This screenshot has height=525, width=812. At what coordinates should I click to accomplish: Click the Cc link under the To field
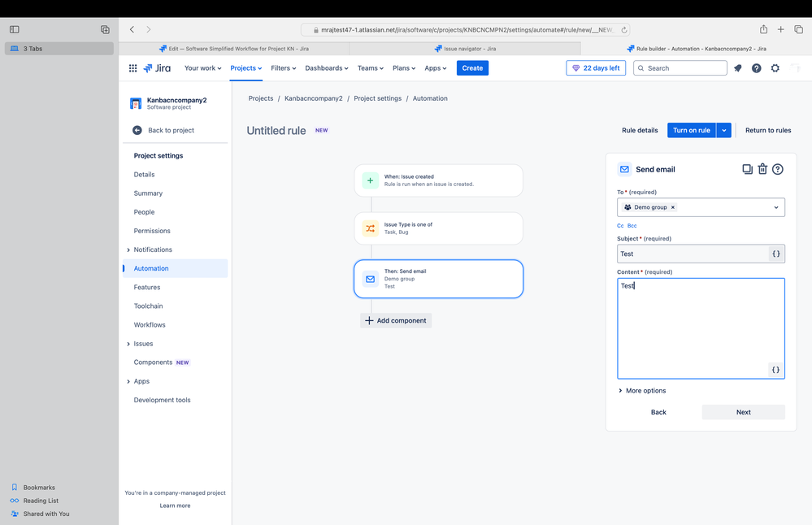coord(620,226)
